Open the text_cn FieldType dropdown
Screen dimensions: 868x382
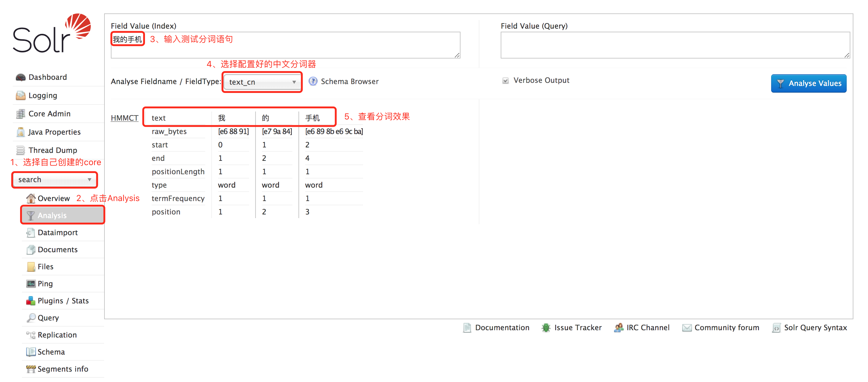[262, 82]
